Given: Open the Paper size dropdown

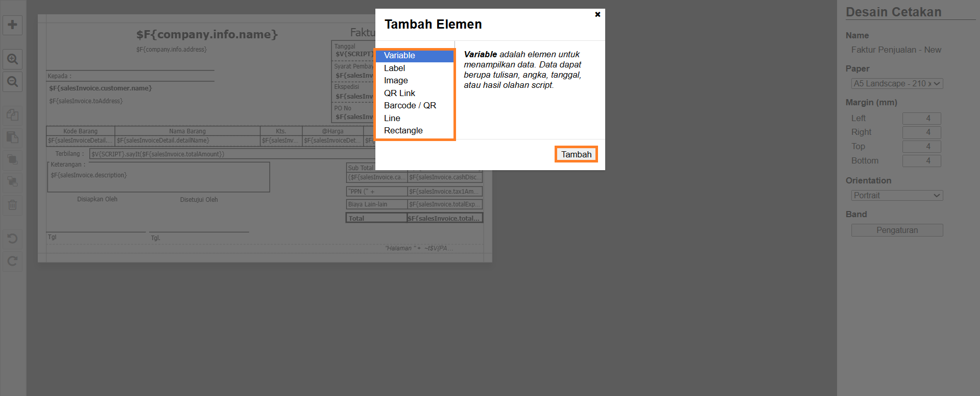Looking at the screenshot, I should point(897,83).
